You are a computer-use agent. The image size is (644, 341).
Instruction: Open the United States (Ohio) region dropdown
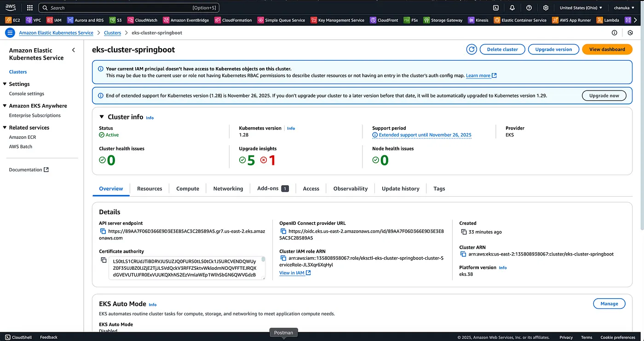point(581,8)
